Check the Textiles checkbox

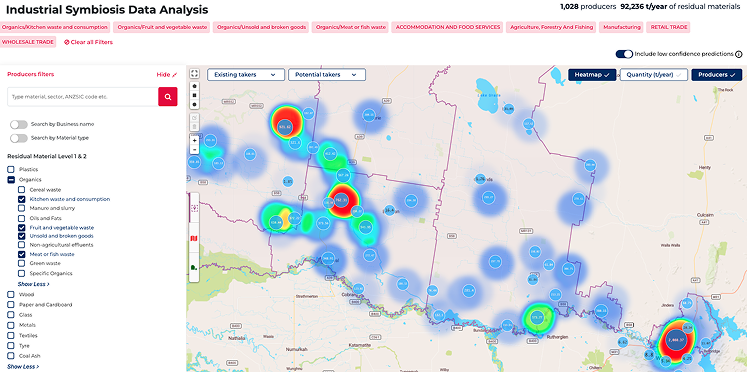(x=10, y=335)
